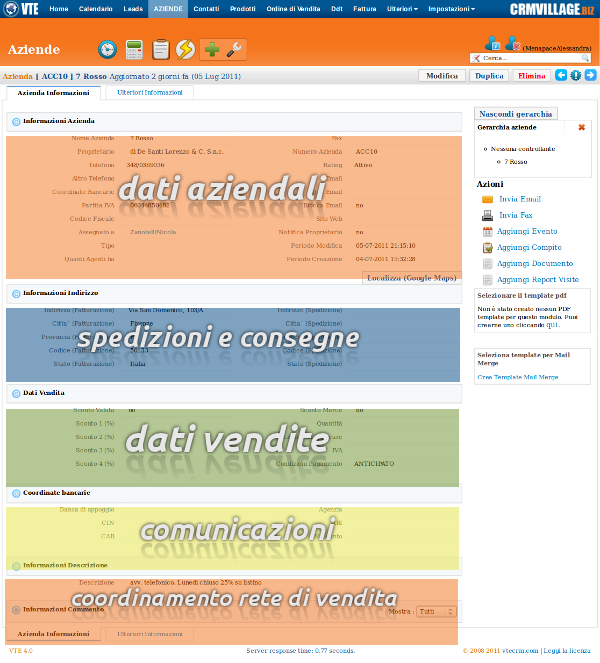Close the Gerarchia aziende panel red X
The width and height of the screenshot is (600, 663).
pos(582,127)
